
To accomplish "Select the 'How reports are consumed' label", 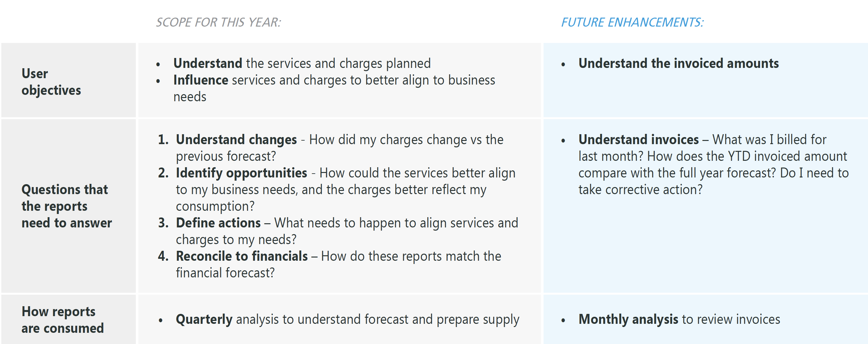I will click(x=62, y=319).
